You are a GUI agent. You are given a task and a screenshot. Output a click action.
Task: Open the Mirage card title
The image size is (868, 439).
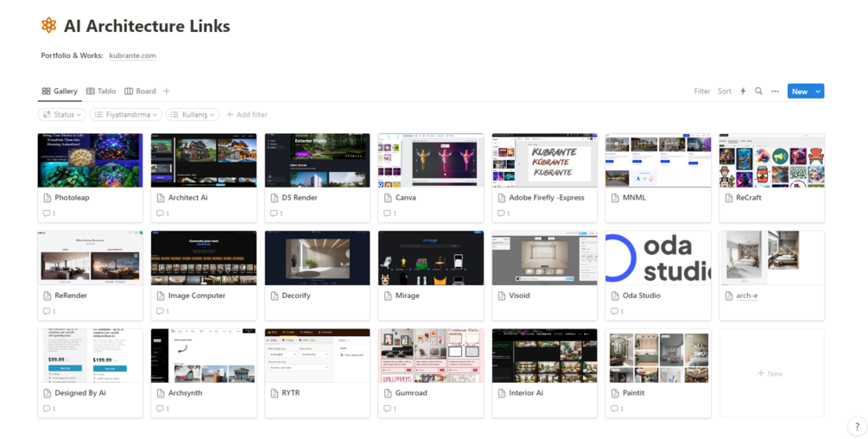[x=407, y=296]
